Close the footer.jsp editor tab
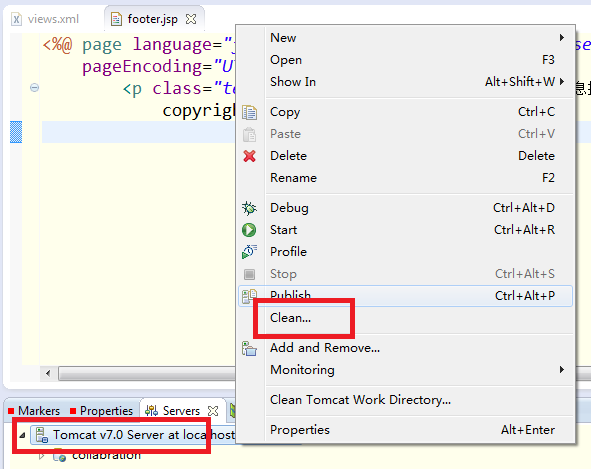Screen dimensions: 591x469 click(191, 19)
